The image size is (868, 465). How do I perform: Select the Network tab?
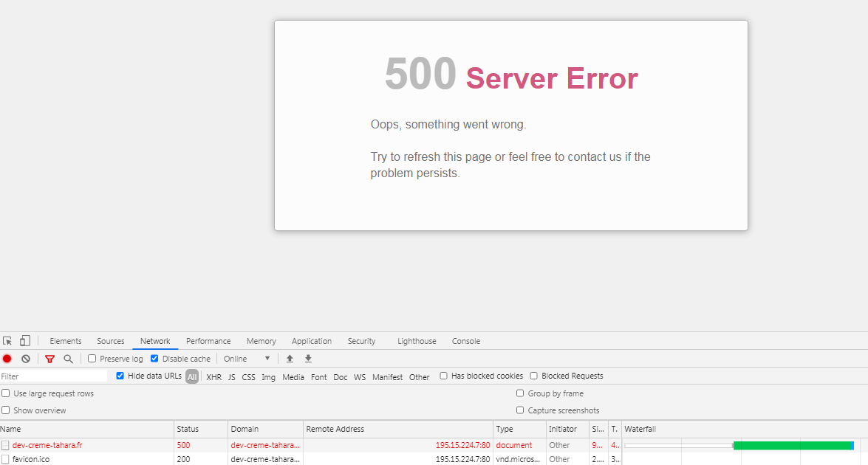(155, 341)
